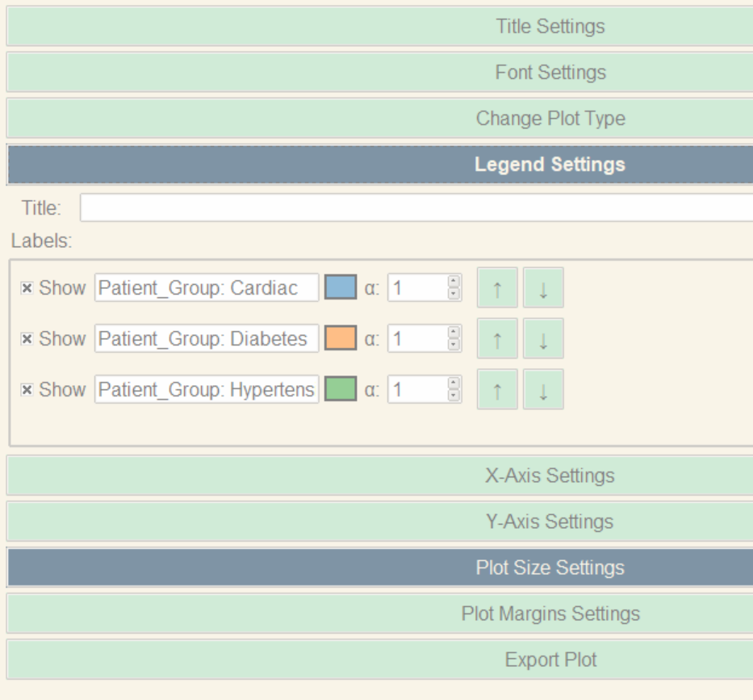Click the blue Cardiac color swatch
This screenshot has width=753, height=700.
coord(341,288)
